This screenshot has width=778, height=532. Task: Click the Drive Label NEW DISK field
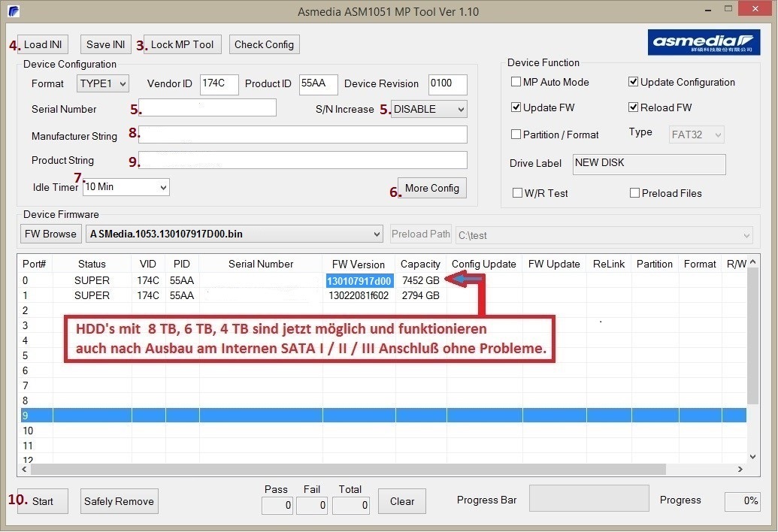(x=649, y=164)
